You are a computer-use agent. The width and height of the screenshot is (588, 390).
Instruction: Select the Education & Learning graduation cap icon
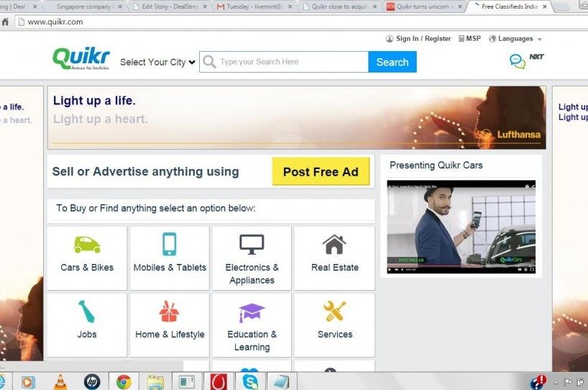(x=252, y=312)
